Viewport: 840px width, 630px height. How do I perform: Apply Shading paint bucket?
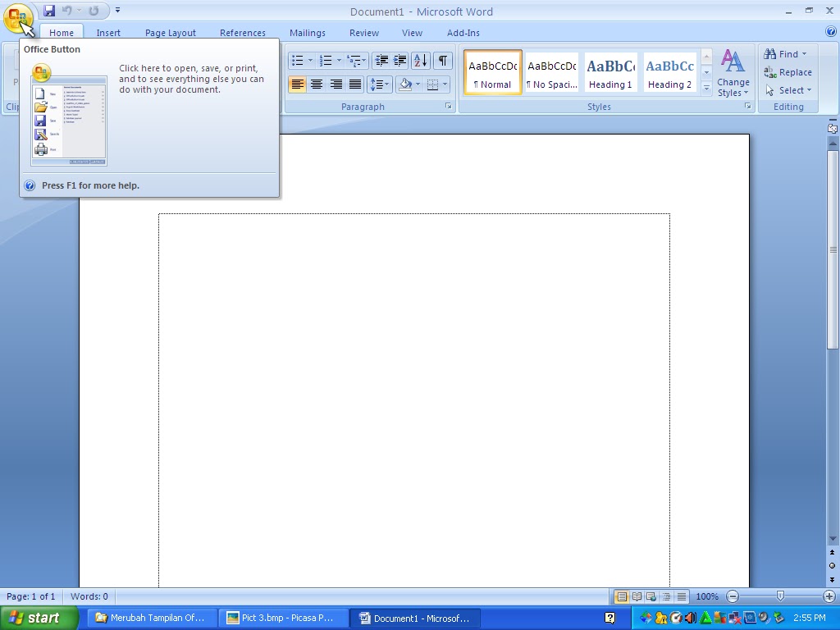point(405,84)
